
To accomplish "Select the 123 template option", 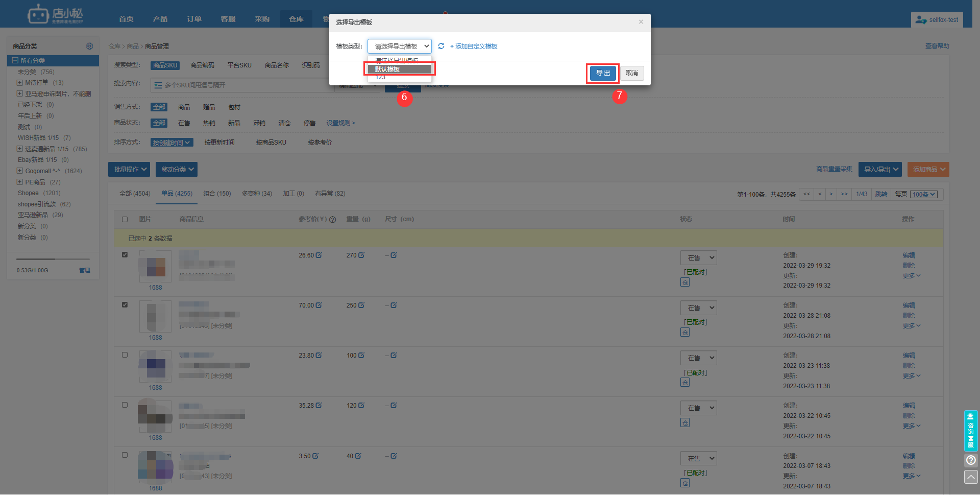I will (x=399, y=78).
